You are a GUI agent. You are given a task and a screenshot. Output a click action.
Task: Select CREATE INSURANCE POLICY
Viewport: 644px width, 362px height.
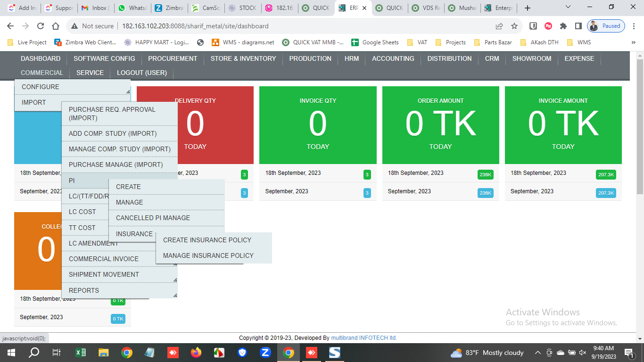coord(214,240)
